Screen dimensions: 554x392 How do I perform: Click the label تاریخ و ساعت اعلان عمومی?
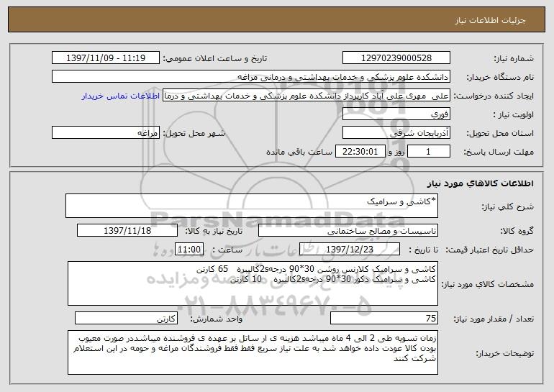[x=215, y=59]
